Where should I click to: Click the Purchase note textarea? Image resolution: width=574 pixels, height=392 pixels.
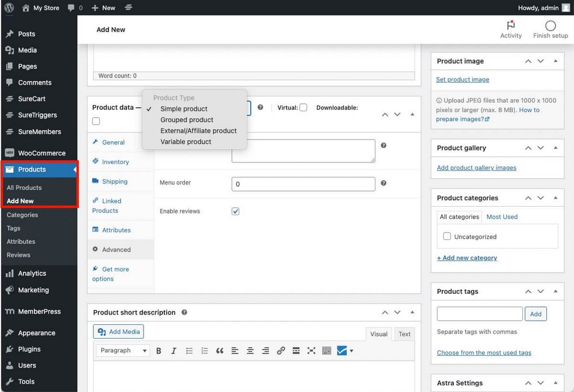(303, 151)
